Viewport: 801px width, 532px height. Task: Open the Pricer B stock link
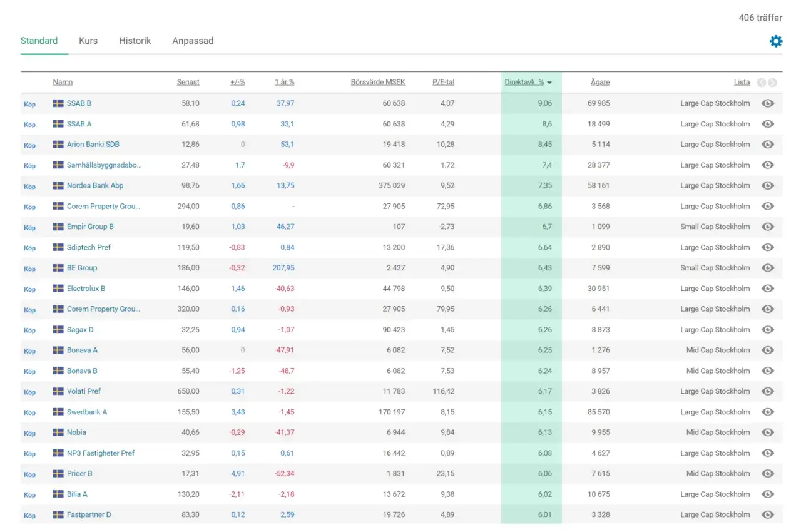pyautogui.click(x=79, y=474)
